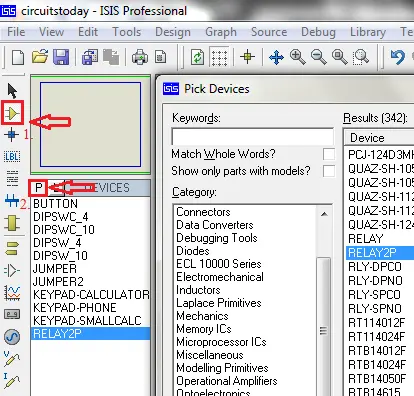Open the Tools menu

point(127,32)
